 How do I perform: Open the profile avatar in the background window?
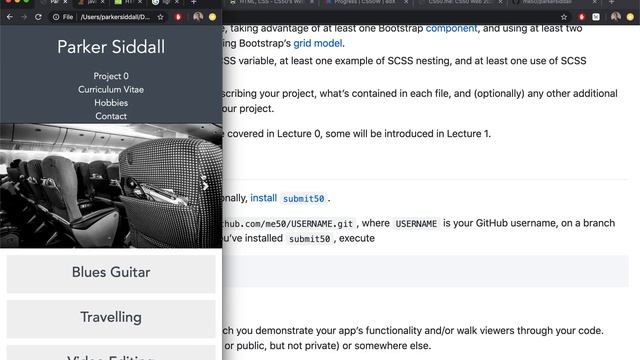616,17
